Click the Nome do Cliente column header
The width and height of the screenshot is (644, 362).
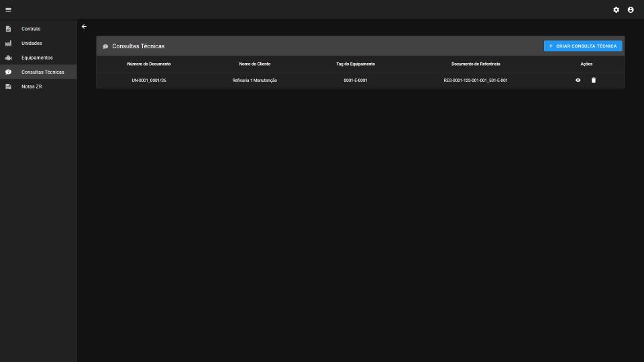tap(255, 64)
